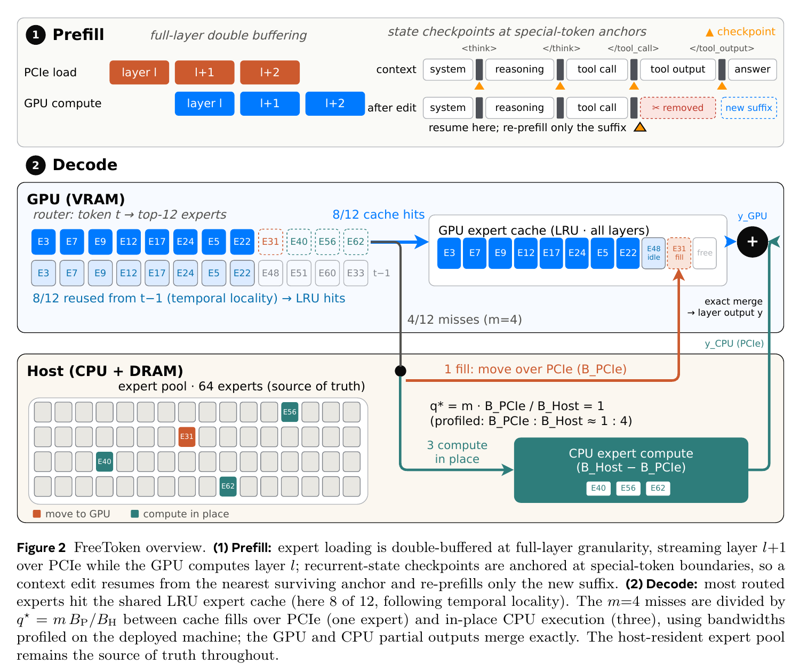Select the 'layer l' block in PCIe load row
This screenshot has height=672, width=800.
click(x=139, y=73)
